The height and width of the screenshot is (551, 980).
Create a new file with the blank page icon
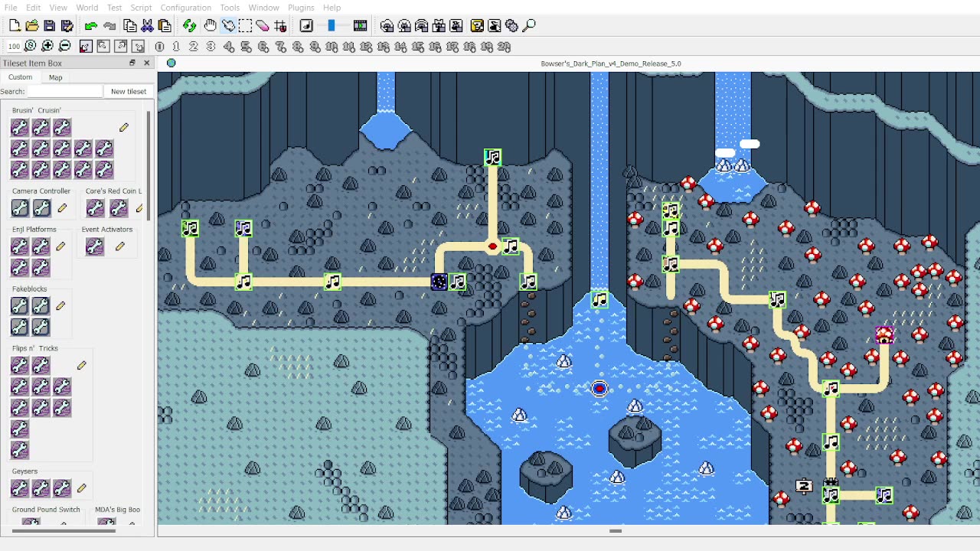coord(15,26)
